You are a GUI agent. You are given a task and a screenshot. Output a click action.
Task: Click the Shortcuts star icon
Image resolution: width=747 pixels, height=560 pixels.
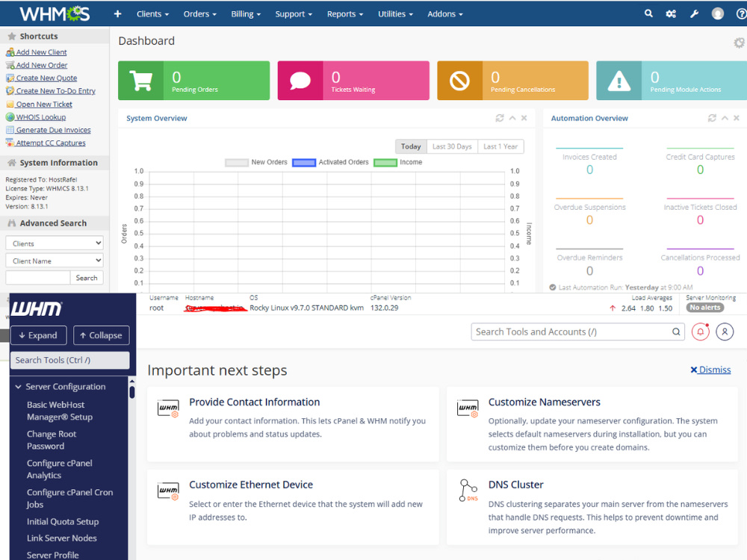click(12, 36)
